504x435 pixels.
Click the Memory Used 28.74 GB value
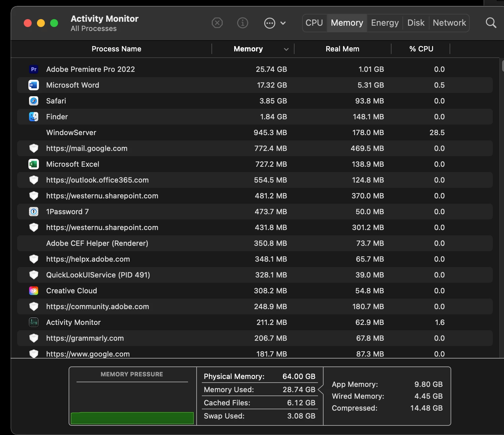tap(299, 390)
